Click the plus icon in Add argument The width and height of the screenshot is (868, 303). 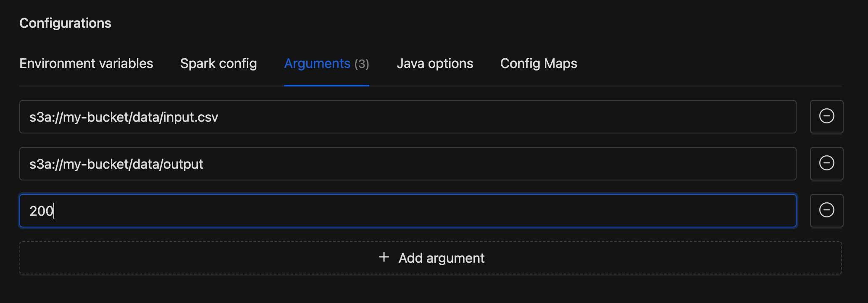coord(384,258)
